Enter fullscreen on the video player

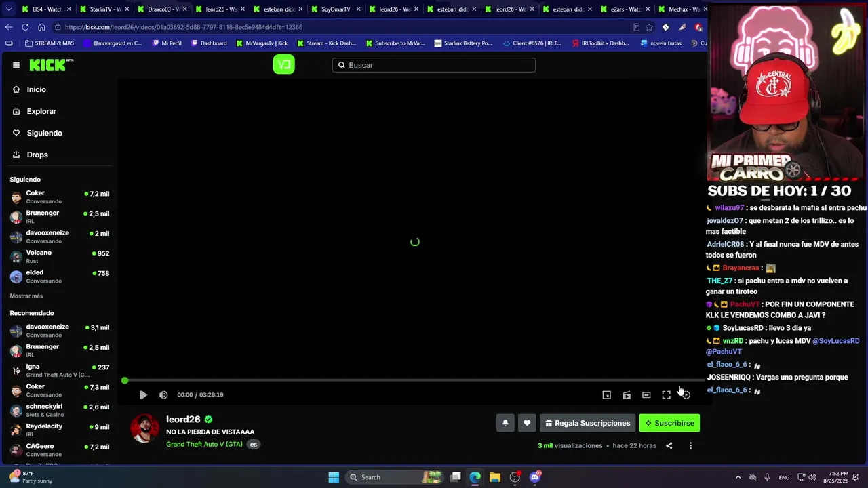(x=666, y=394)
